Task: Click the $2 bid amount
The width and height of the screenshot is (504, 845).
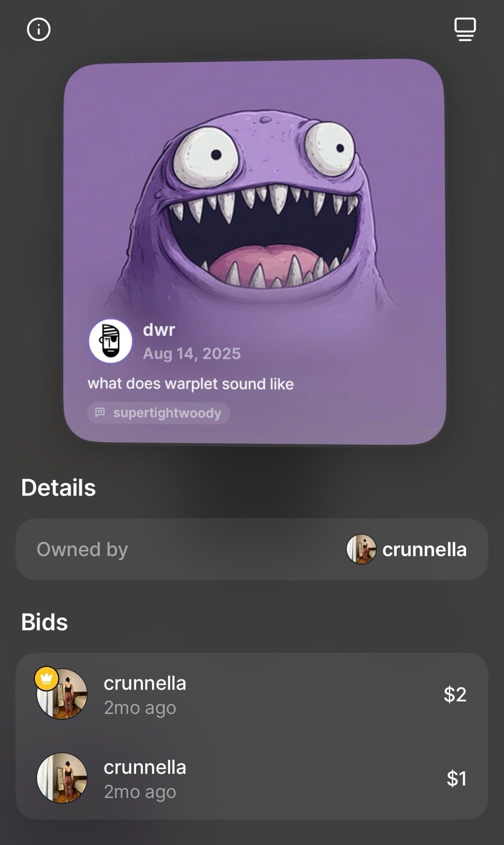Action: 455,694
